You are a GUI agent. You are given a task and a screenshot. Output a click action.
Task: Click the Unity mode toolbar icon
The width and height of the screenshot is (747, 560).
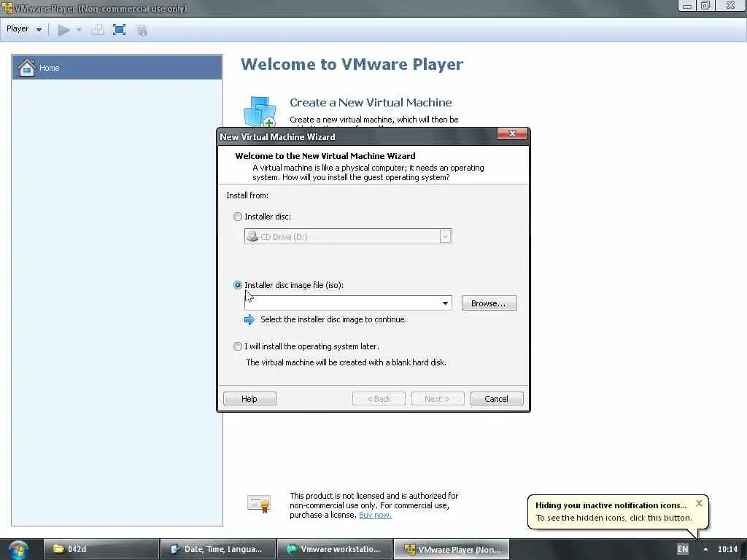coord(142,31)
